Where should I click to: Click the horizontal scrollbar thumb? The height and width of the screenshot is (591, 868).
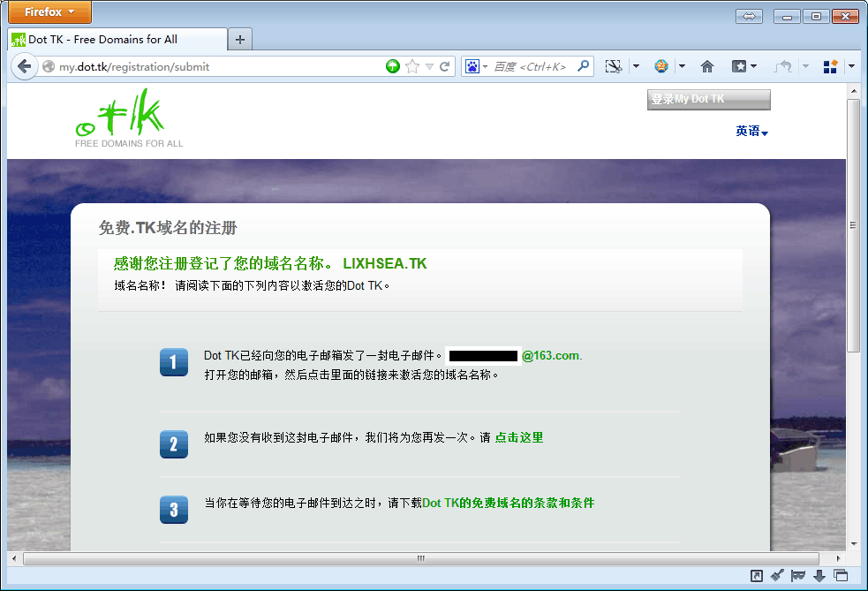coord(420,558)
